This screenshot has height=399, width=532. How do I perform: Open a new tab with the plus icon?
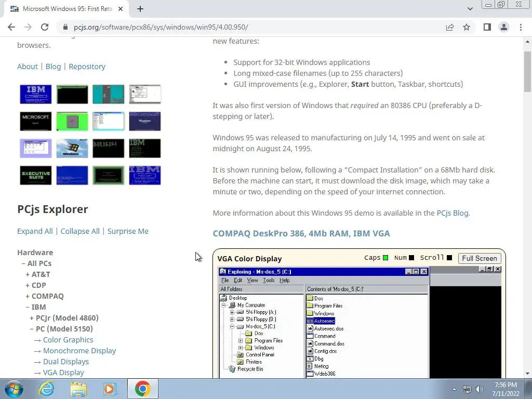[140, 9]
